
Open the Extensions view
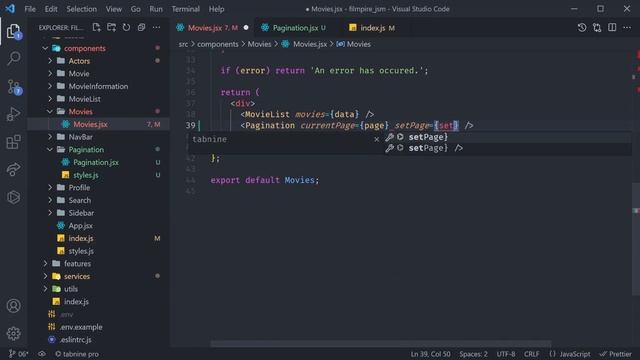coord(13,142)
